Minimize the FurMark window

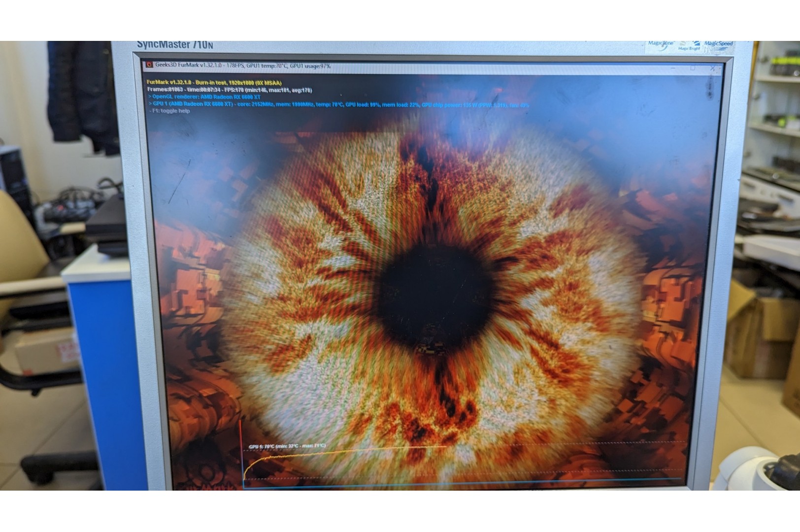pos(673,68)
